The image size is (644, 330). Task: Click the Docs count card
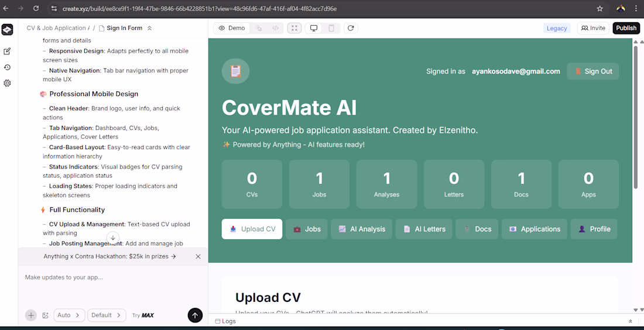pos(521,184)
